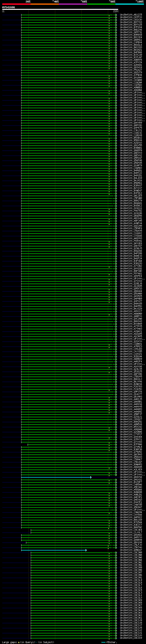
Task: Select label UniRef100_C7YPS7
Action: pos(131,434)
